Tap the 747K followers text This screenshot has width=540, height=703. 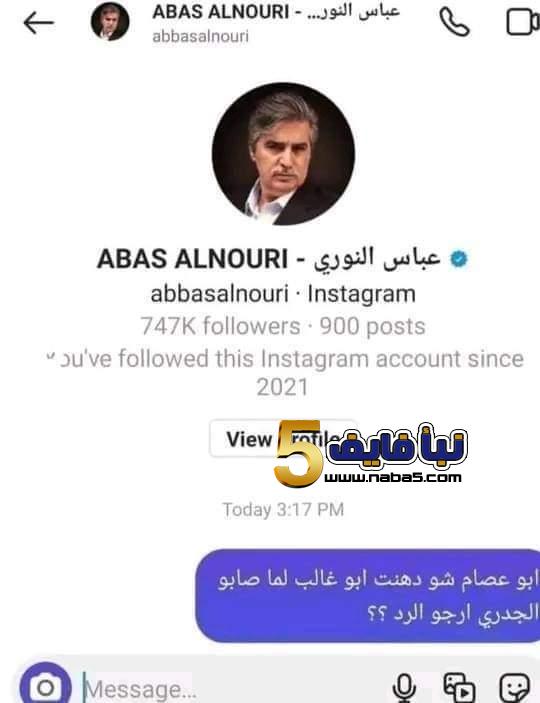pyautogui.click(x=220, y=326)
